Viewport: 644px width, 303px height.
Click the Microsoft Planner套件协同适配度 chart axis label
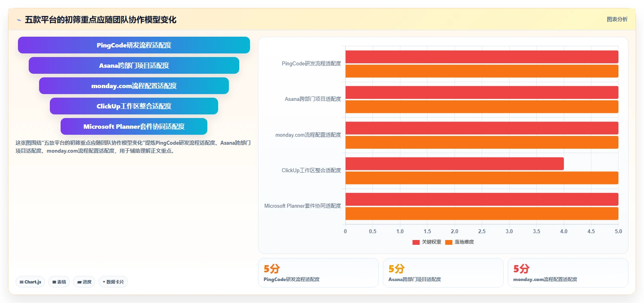click(303, 206)
